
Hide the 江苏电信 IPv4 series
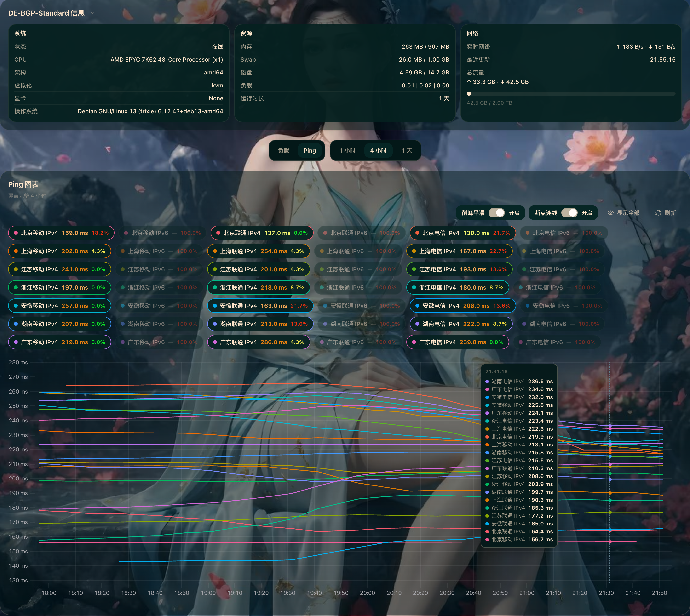click(459, 269)
